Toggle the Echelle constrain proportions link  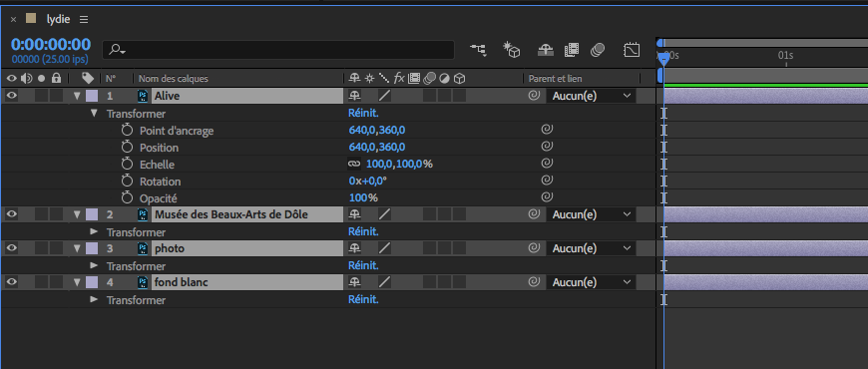tap(354, 164)
